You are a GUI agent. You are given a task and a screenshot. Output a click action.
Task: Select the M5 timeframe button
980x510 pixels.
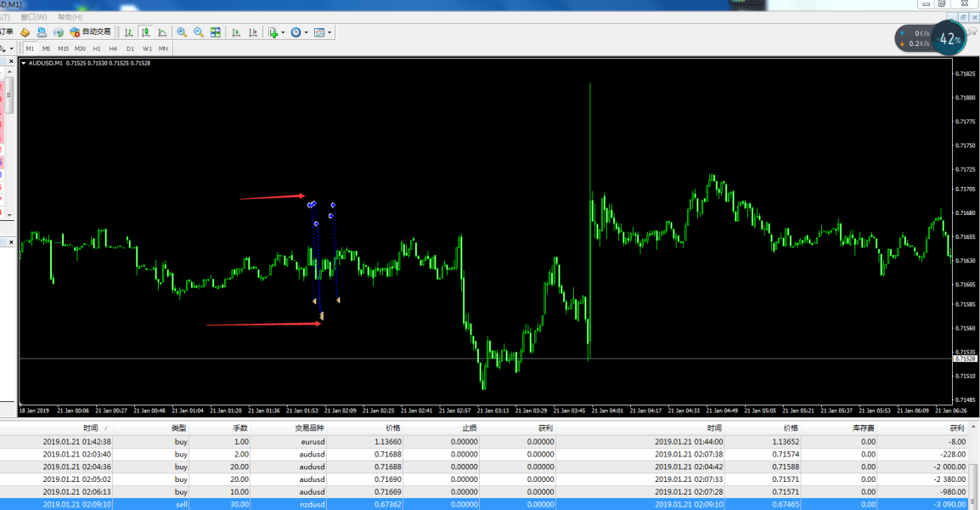46,48
